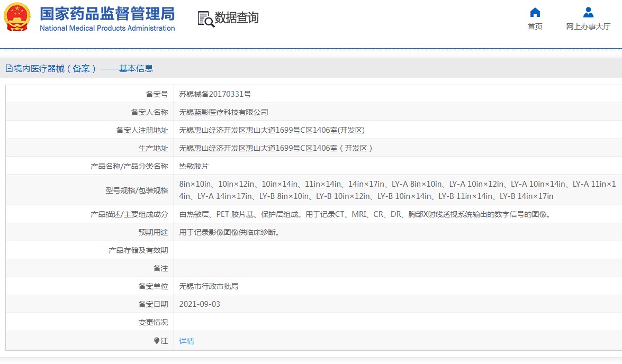Click the product description starting 由热敏层

click(365, 214)
